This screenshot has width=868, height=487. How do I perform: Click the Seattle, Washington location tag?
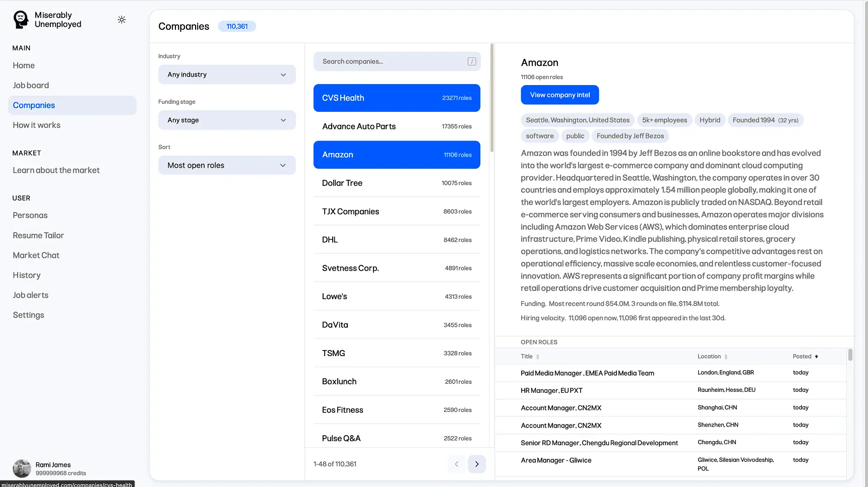click(578, 120)
